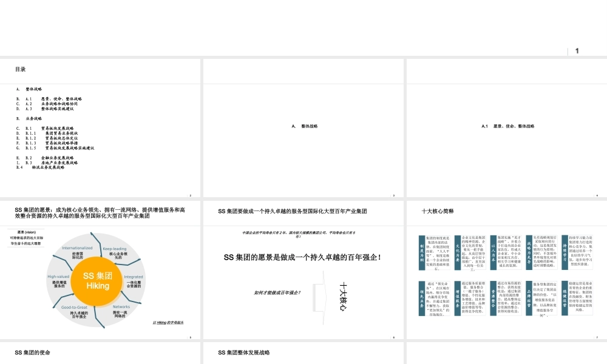This screenshot has height=364, width=607.
Task: Click the 制度为纲 card
Action: click(x=435, y=252)
